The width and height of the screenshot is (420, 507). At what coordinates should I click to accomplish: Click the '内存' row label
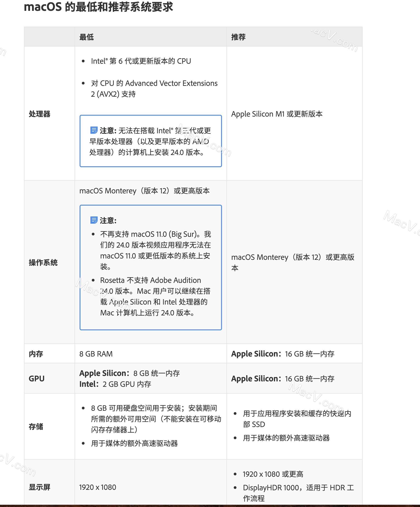coord(36,354)
